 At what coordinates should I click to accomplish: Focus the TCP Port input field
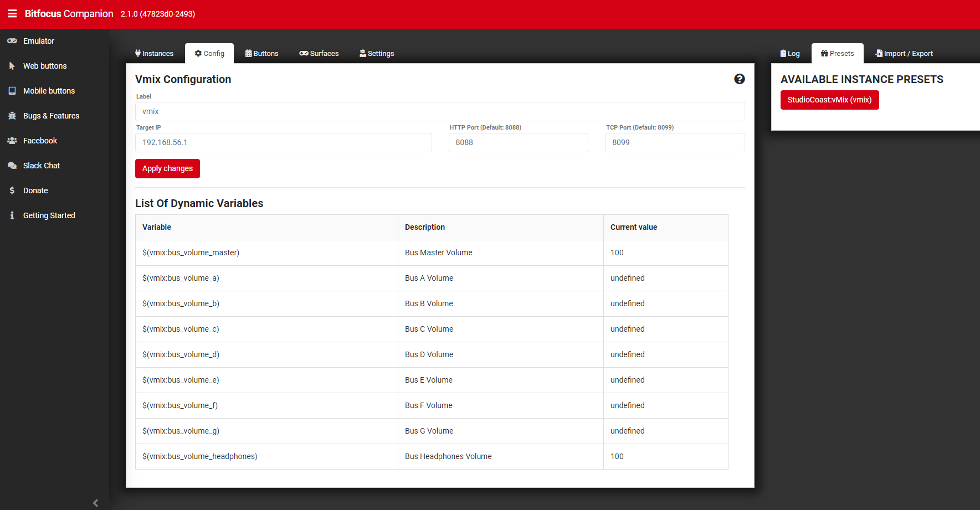675,143
